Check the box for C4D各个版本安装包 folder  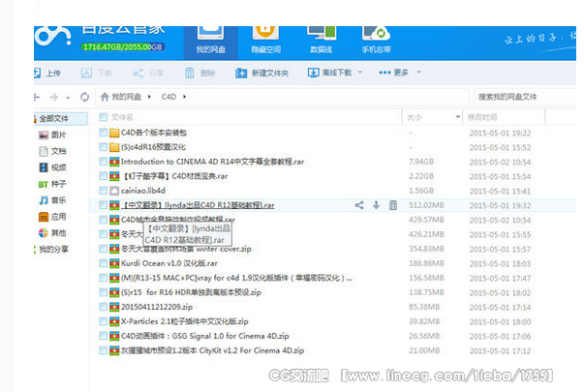click(104, 133)
